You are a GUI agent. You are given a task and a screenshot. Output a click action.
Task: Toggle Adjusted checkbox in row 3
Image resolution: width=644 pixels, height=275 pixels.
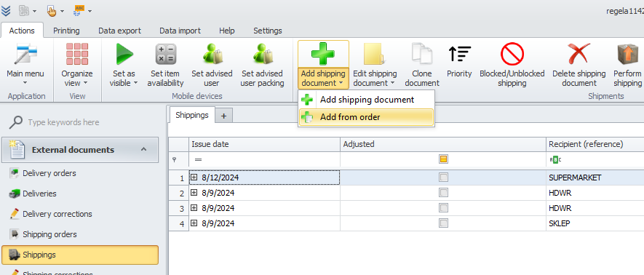click(443, 208)
